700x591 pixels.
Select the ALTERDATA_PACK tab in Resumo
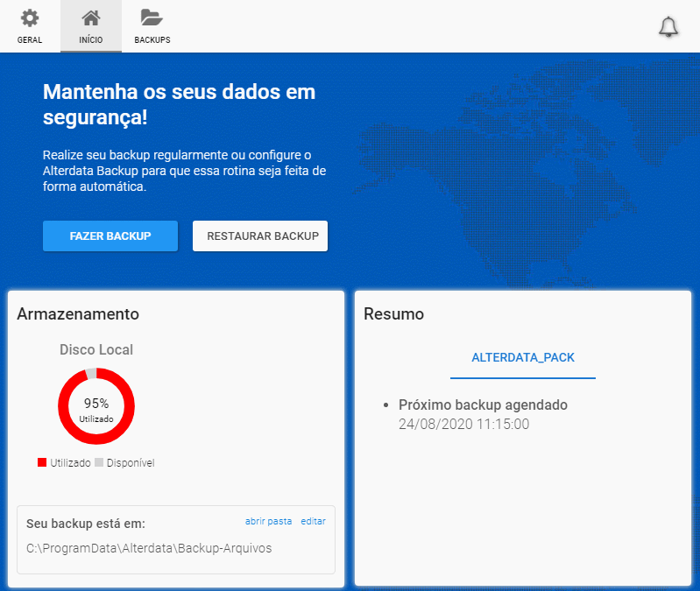(x=523, y=358)
